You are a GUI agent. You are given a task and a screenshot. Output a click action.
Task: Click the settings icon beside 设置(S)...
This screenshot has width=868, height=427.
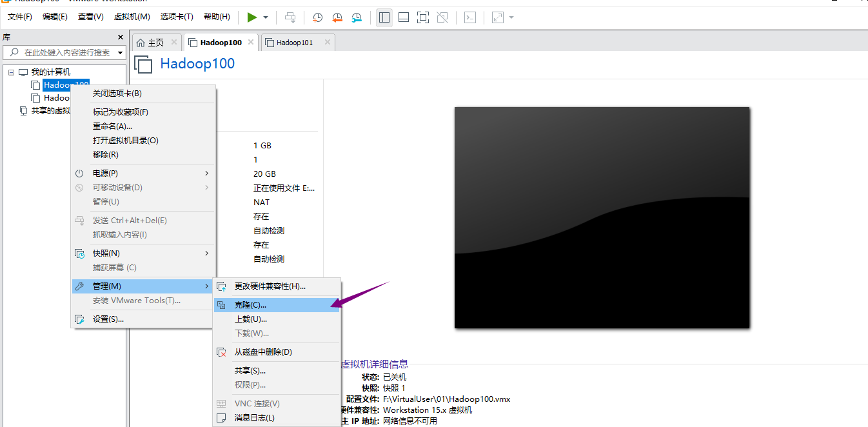[80, 319]
